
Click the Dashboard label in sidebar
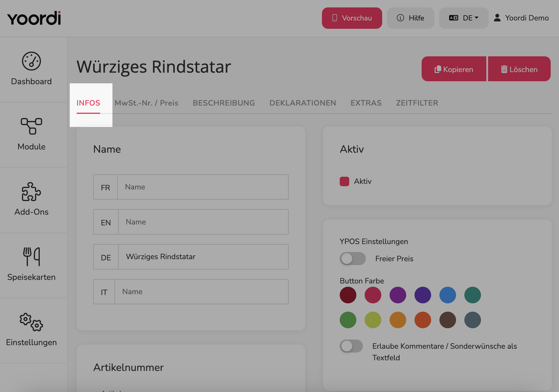31,82
